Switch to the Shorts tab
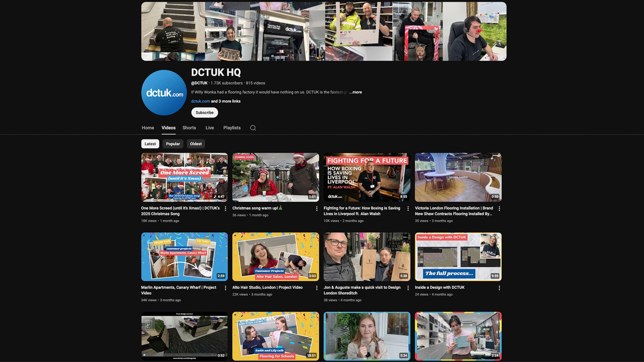Viewport: 644px width, 362px height. click(x=189, y=128)
